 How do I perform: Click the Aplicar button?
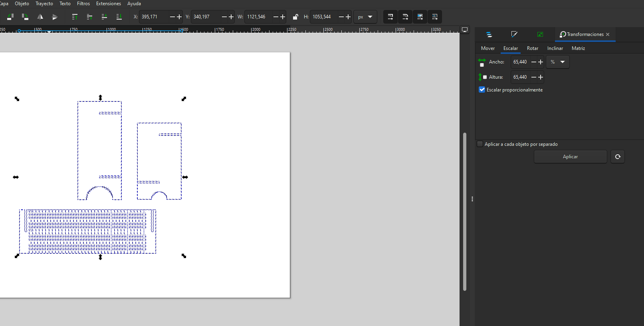pyautogui.click(x=570, y=157)
